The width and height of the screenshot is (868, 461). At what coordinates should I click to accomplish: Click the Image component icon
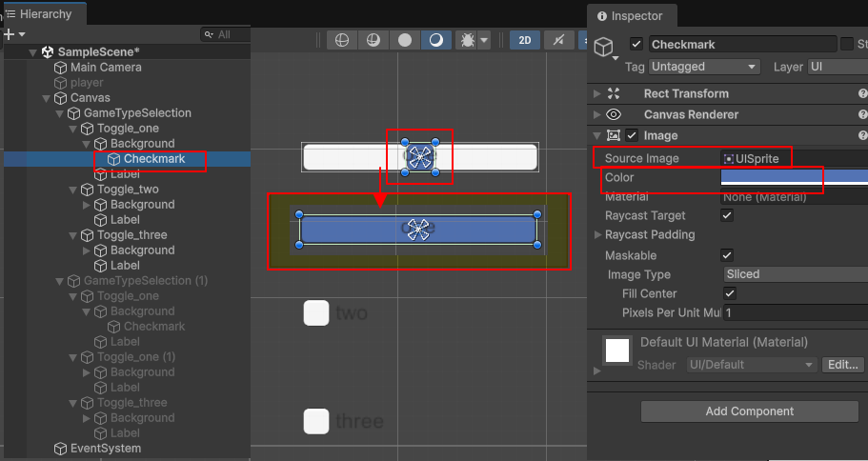click(x=615, y=136)
